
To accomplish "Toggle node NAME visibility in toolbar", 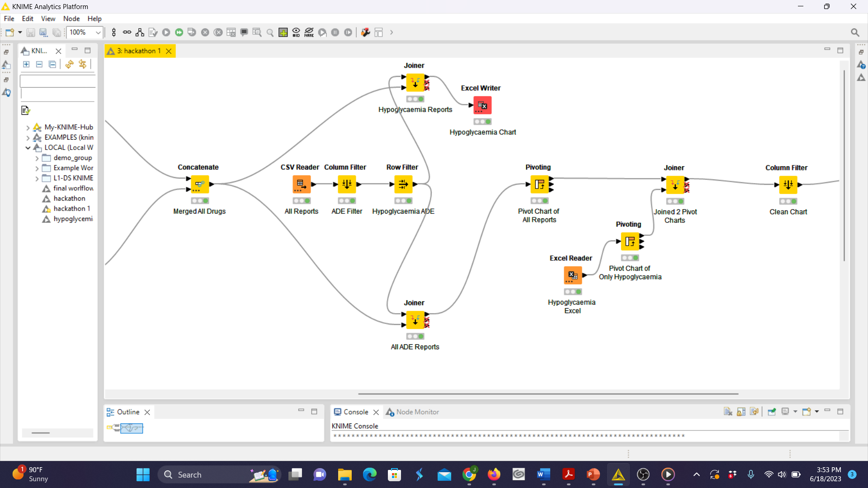I will click(x=309, y=33).
